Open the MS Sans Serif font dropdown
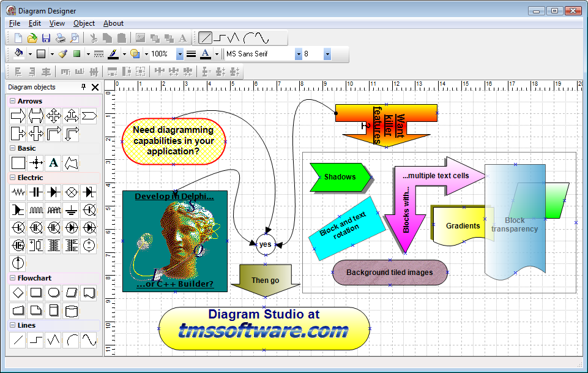Viewport: 588px width, 373px height. [x=299, y=54]
